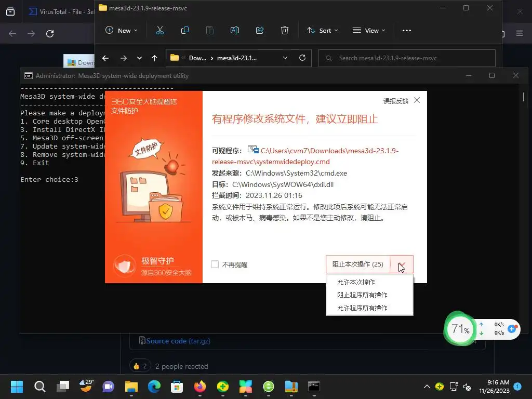Open the browser tab overview icon
This screenshot has width=532, height=399.
(10, 11)
